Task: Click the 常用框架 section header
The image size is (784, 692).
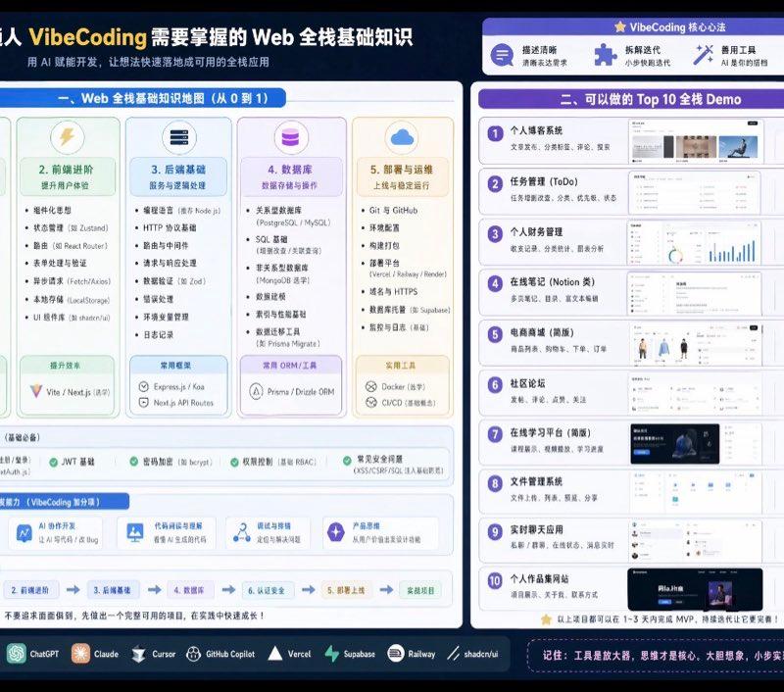Action: click(x=175, y=366)
